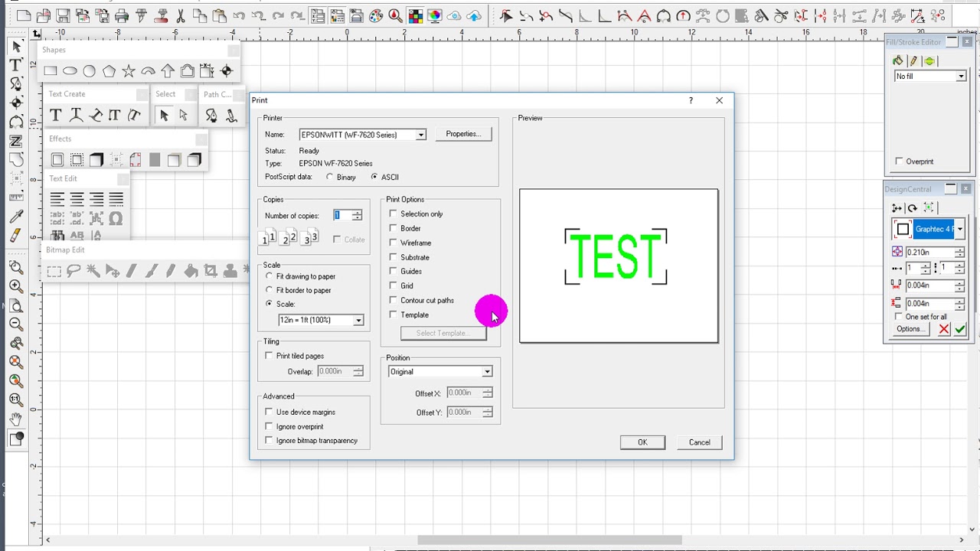Click the Omega special character icon
Screen dimensions: 980x551
click(x=116, y=218)
